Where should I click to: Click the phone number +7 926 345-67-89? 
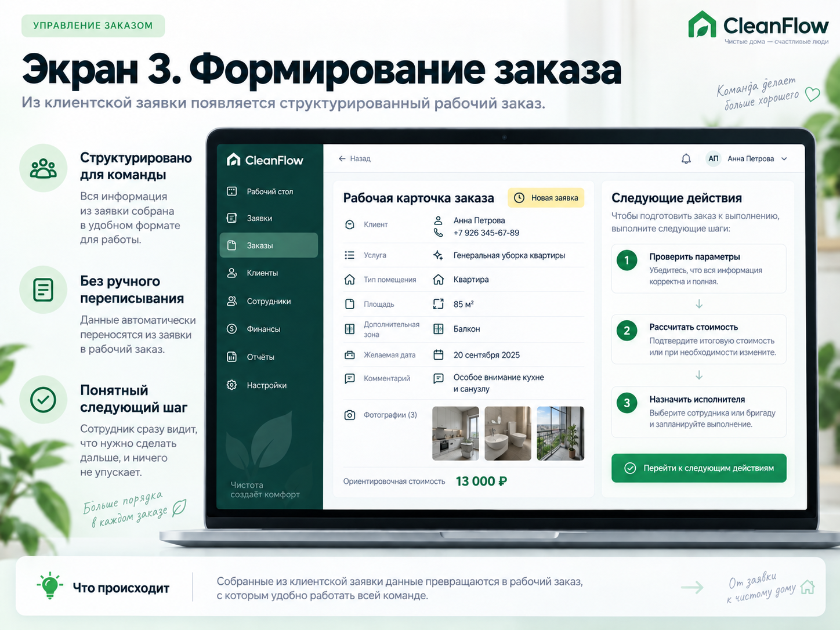(x=486, y=233)
